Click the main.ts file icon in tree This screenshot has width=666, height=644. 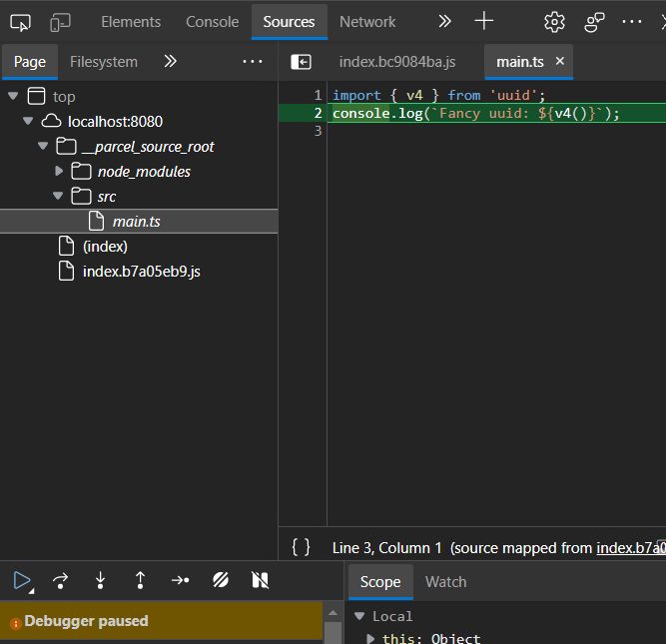coord(96,221)
